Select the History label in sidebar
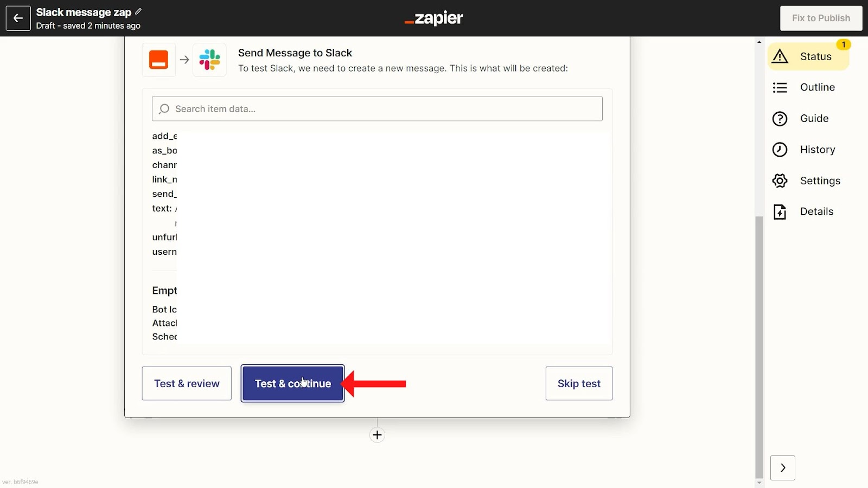Image resolution: width=868 pixels, height=488 pixels. click(818, 150)
